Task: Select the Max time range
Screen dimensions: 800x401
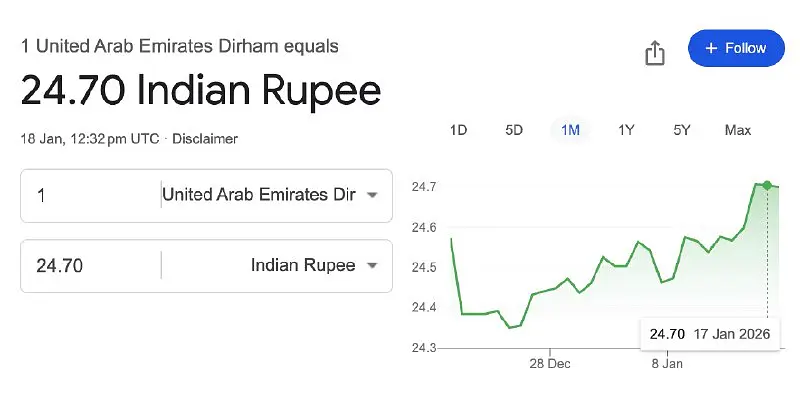Action: [738, 130]
